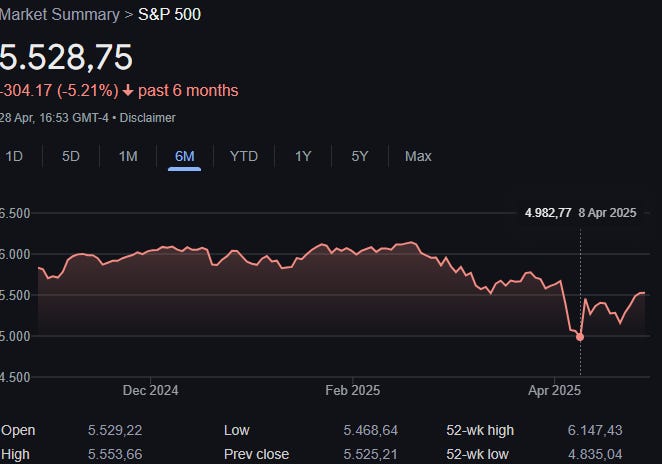Viewport: 662px width, 464px height.
Task: Click the Open value 5.529,22
Action: [x=115, y=430]
